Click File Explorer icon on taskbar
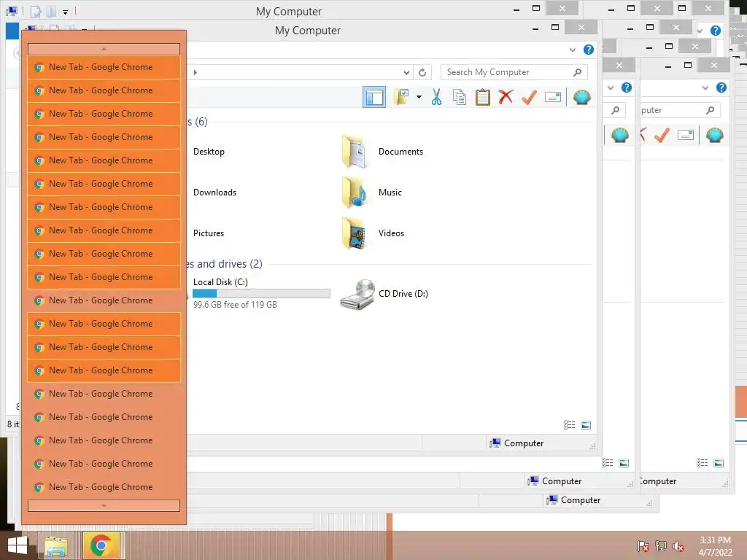This screenshot has width=747, height=560. (x=55, y=545)
